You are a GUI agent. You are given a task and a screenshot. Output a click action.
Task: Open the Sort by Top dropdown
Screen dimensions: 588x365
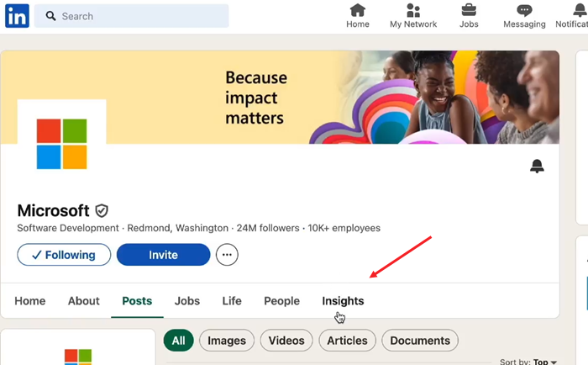[528, 362]
